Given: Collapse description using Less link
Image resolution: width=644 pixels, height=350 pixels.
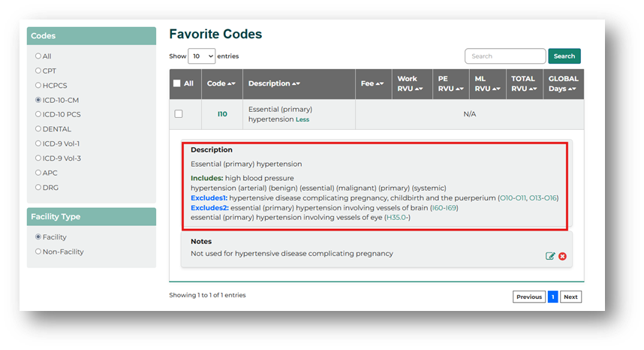Looking at the screenshot, I should [x=302, y=119].
